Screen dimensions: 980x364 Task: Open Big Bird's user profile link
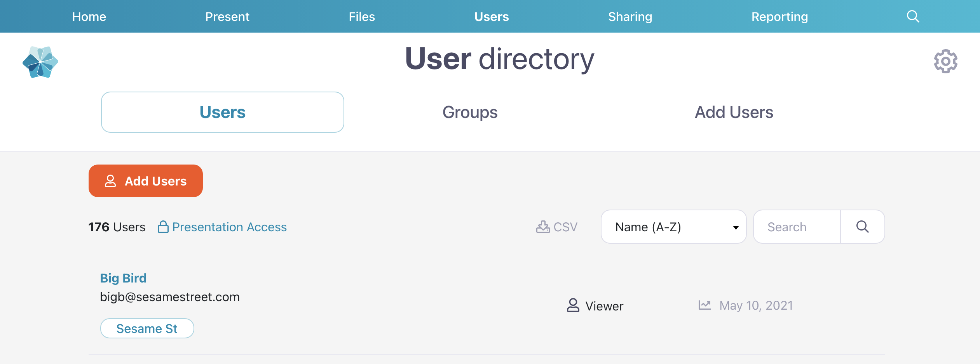(123, 278)
